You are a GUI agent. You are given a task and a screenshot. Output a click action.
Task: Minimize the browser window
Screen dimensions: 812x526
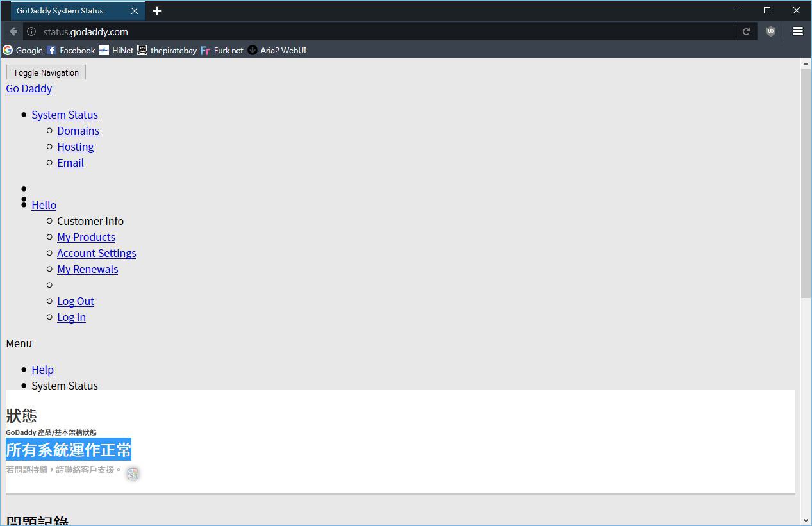738,10
